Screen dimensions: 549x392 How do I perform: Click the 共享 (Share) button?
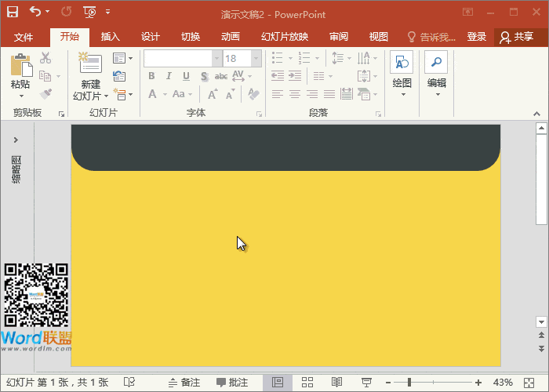tap(517, 37)
